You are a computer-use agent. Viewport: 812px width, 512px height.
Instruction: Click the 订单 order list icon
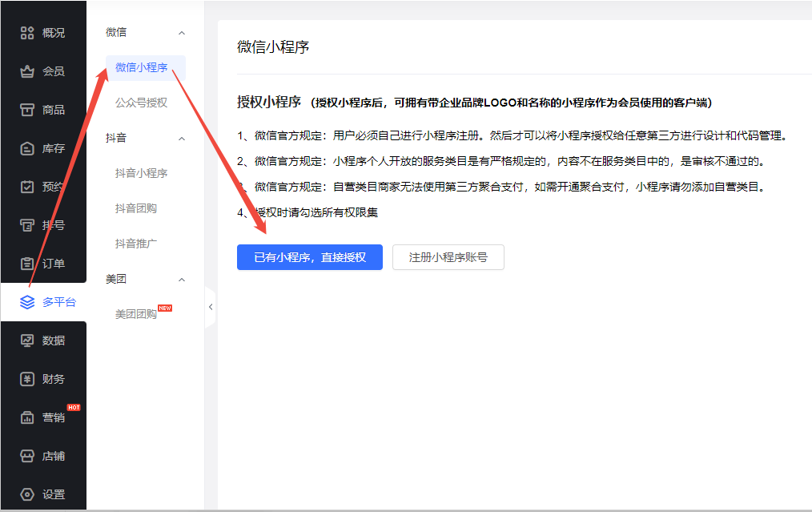(x=27, y=264)
